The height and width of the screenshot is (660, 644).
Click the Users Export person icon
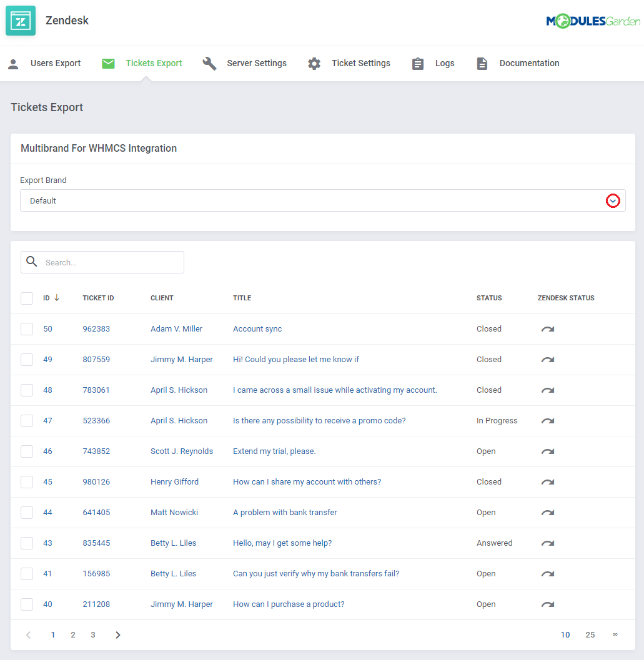(x=14, y=64)
